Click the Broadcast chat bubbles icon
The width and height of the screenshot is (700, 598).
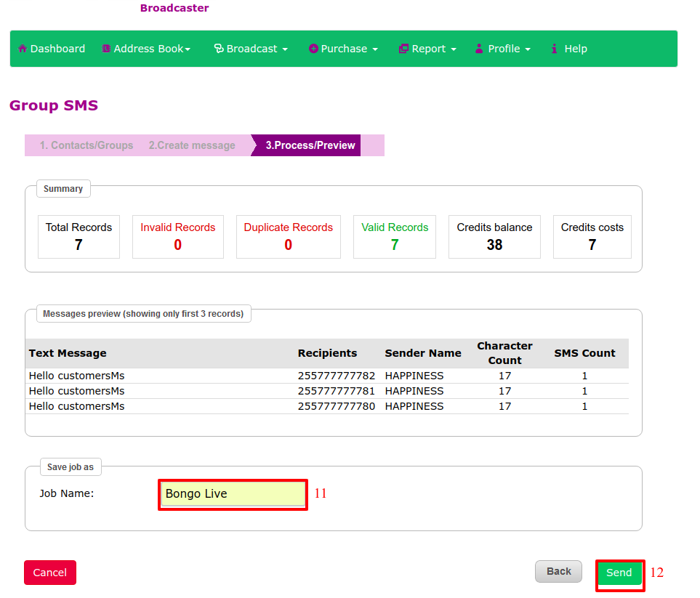point(219,49)
